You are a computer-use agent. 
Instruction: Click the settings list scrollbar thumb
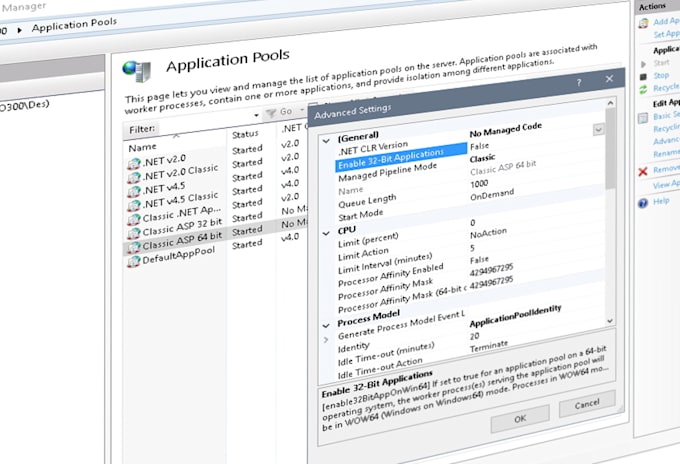click(x=610, y=149)
